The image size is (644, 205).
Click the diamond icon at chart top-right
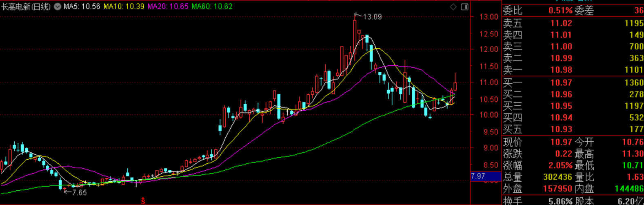(x=453, y=7)
